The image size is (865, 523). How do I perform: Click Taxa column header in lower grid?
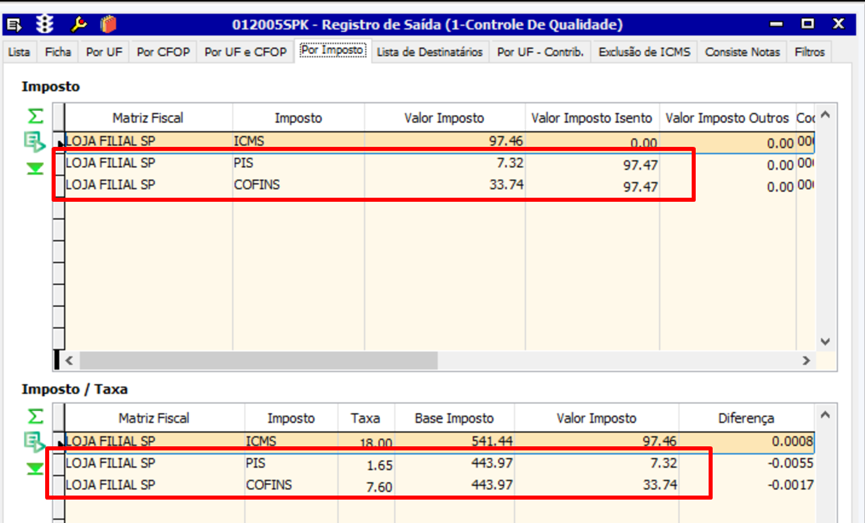click(365, 418)
